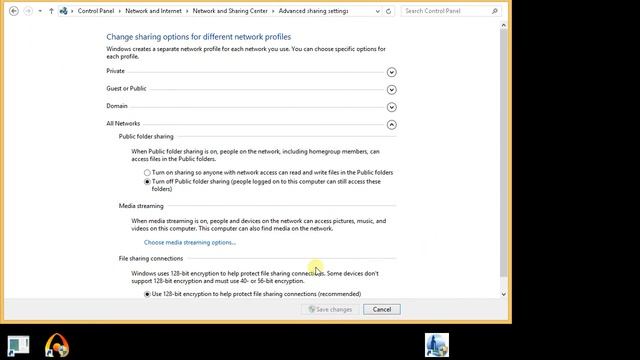Click the Public folder sharing heading

click(146, 136)
